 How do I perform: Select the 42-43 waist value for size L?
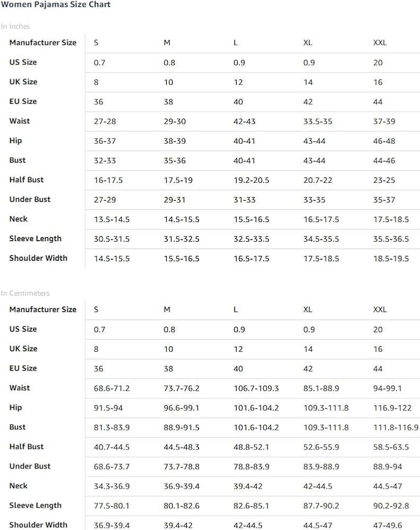[x=244, y=121]
